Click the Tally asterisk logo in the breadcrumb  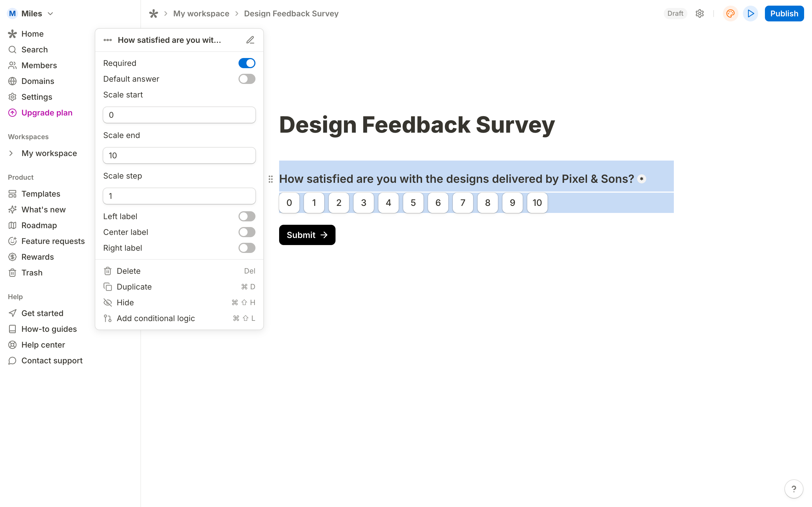point(154,14)
